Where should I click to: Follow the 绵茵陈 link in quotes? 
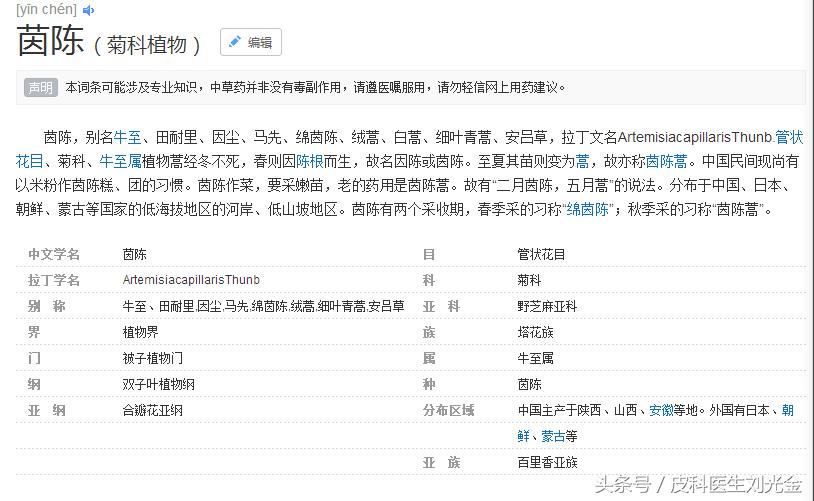[588, 210]
